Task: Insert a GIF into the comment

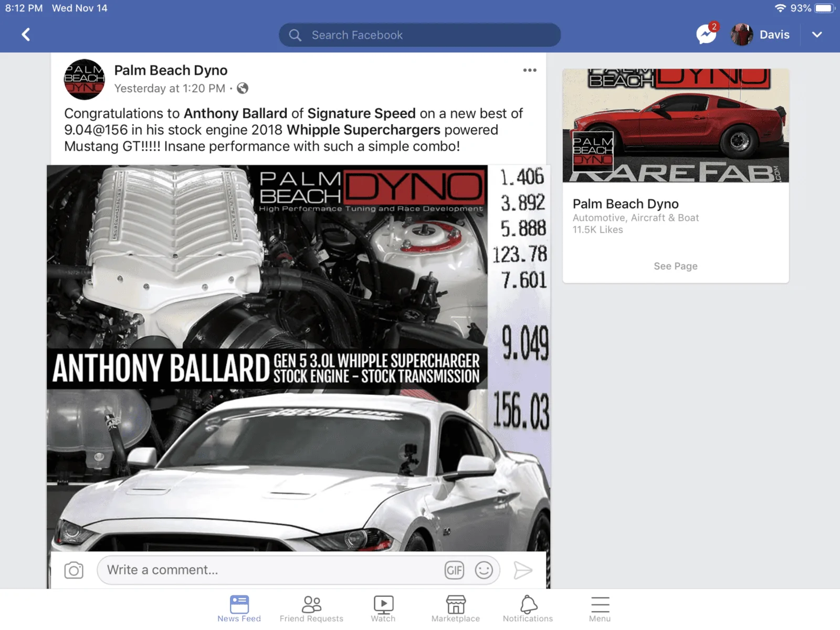Action: 454,570
